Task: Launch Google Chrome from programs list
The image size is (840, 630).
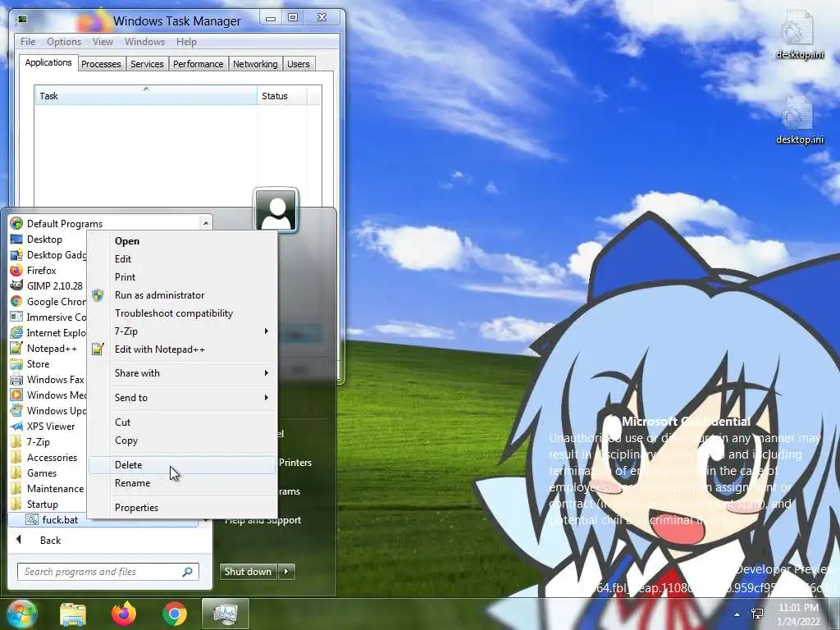Action: coord(48,302)
